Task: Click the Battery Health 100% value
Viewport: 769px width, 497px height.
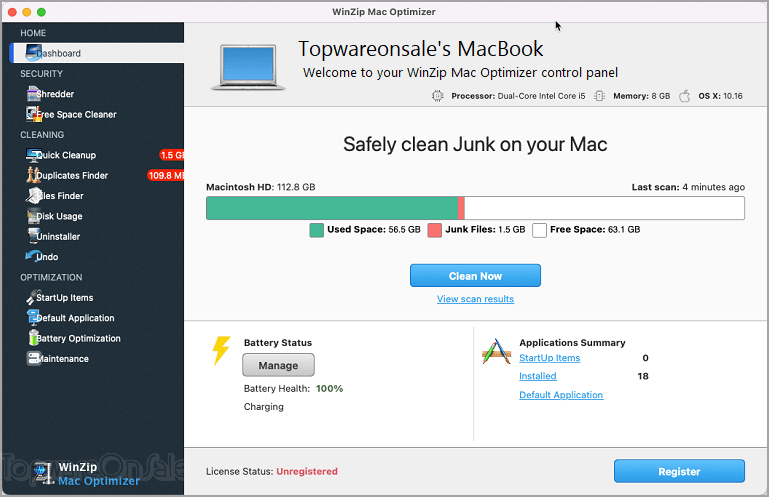Action: pos(329,389)
